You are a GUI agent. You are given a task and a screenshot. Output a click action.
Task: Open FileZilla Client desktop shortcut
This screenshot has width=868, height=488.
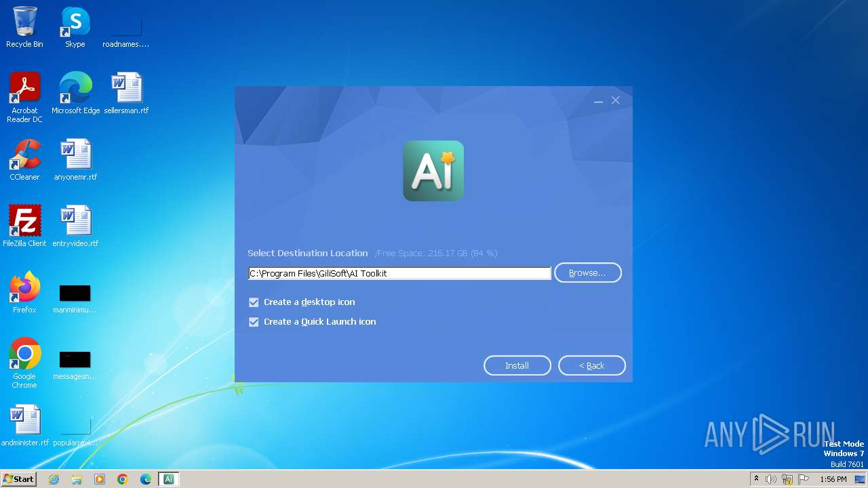click(x=24, y=226)
